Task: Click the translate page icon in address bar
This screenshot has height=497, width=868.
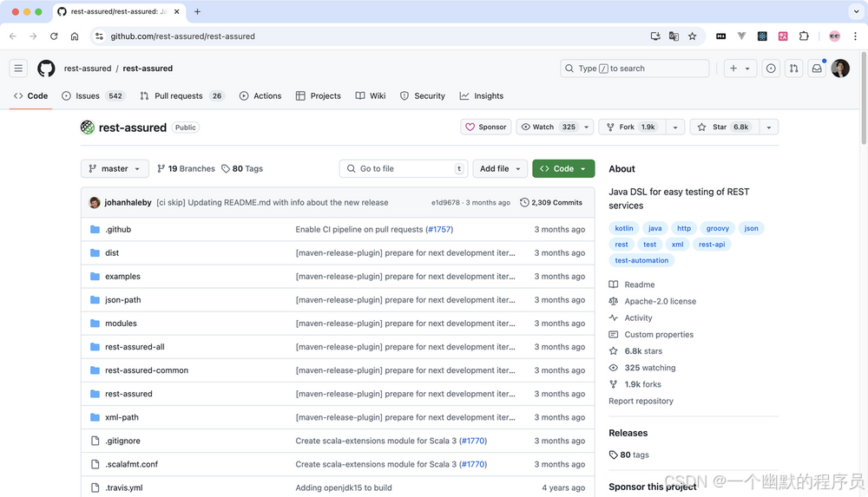Action: [x=674, y=36]
